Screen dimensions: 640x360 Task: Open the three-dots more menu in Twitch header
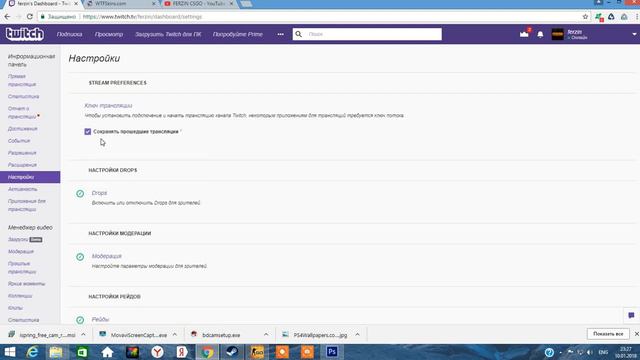point(280,34)
